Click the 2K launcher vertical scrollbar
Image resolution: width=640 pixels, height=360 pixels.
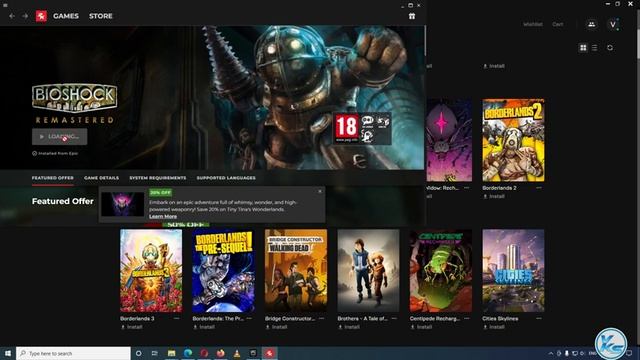[425, 41]
